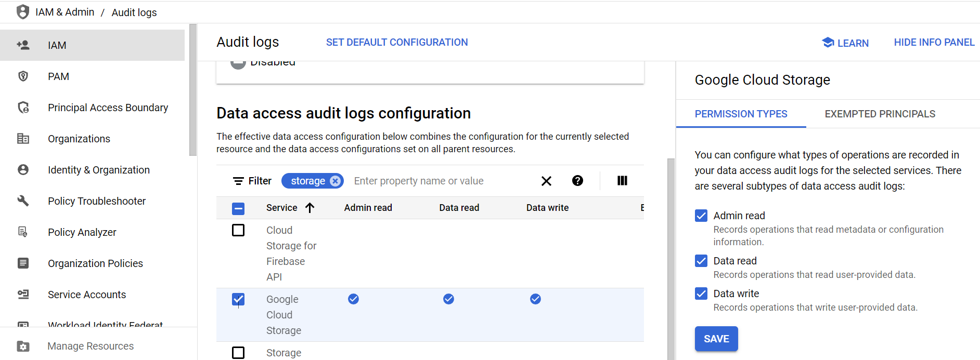Screen dimensions: 980x360
Task: Click the Organizations building icon
Action: point(23,139)
